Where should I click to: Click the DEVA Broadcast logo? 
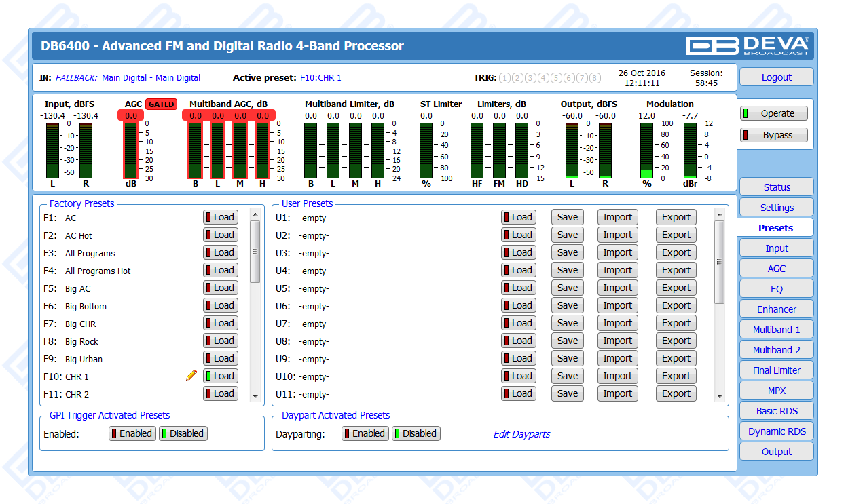[748, 45]
